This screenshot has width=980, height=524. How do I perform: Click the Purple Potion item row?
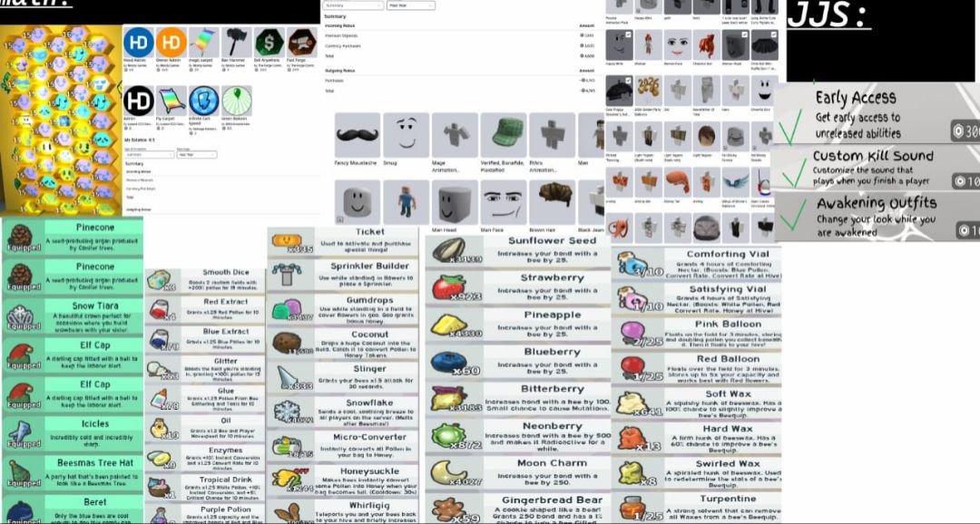click(x=206, y=515)
